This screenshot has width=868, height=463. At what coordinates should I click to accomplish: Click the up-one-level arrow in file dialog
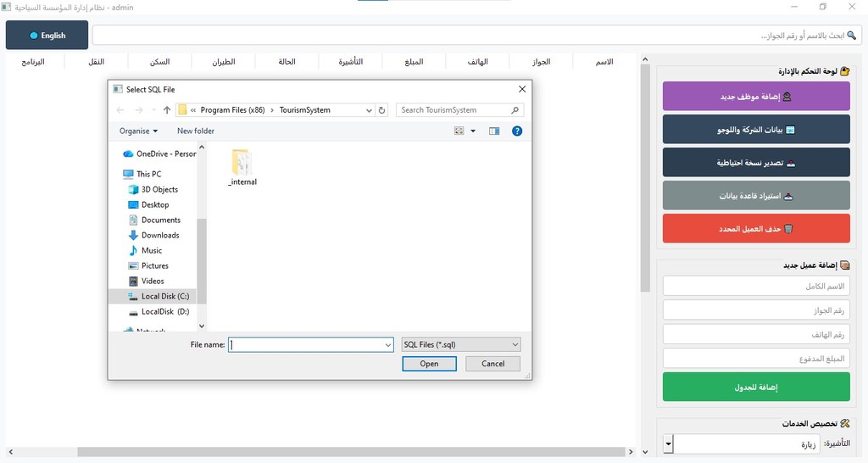(x=167, y=110)
